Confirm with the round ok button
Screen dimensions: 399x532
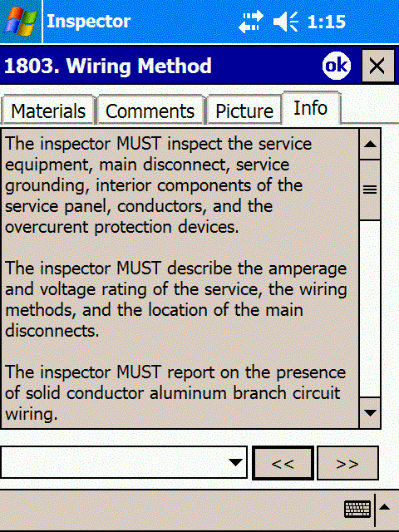click(336, 66)
